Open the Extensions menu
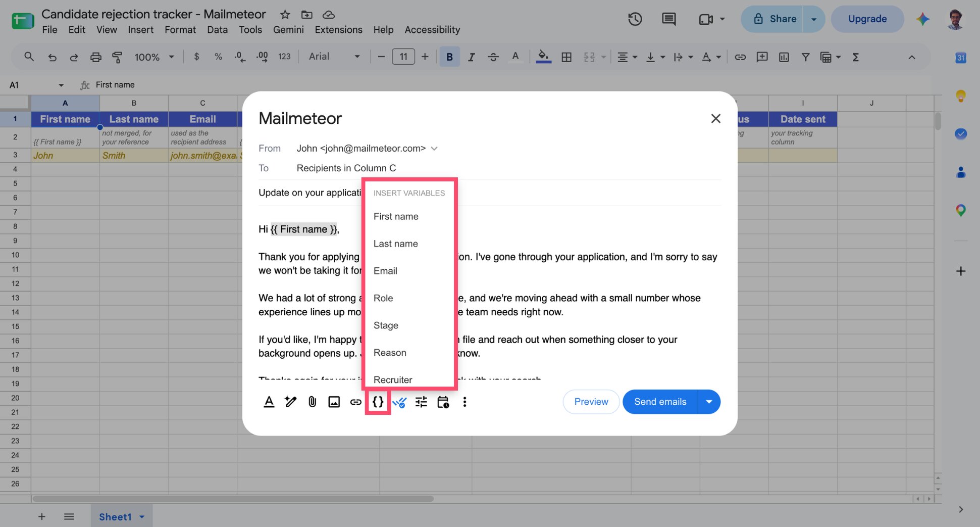The width and height of the screenshot is (980, 527). 338,30
